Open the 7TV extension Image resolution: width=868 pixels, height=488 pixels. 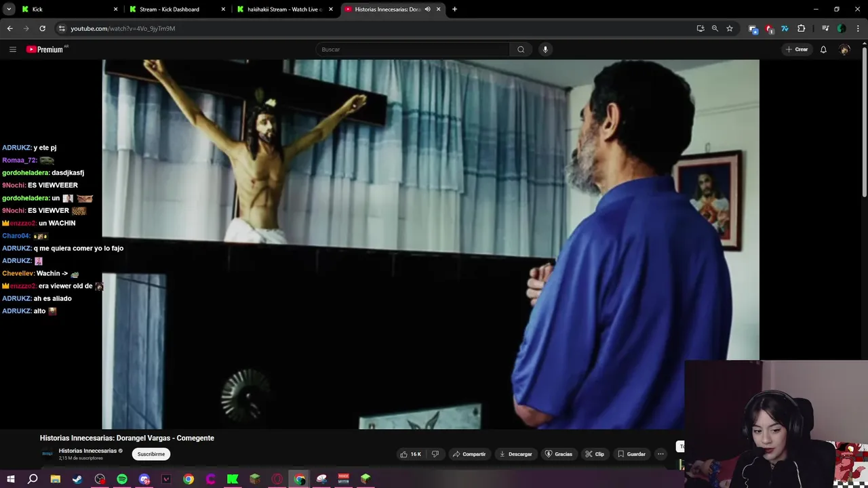(785, 28)
